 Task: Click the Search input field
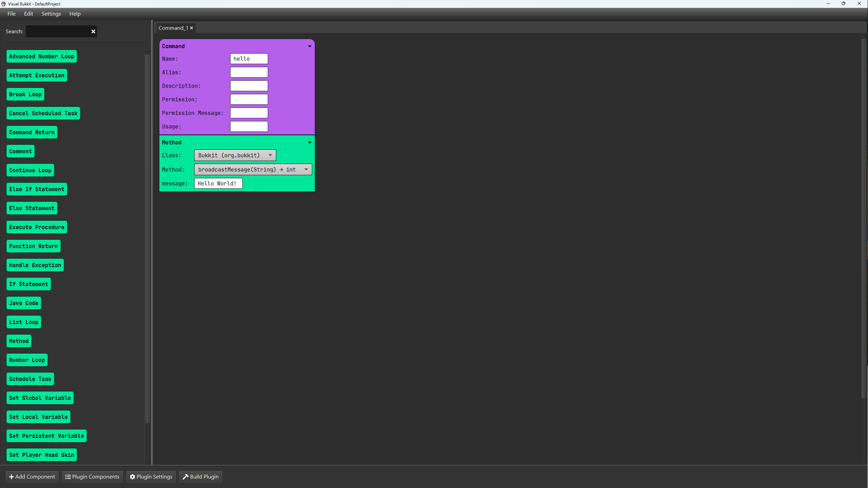(x=58, y=32)
